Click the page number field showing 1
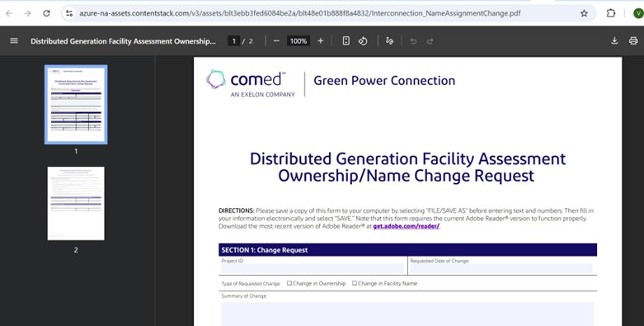Screen dimensions: 644x326 click(x=233, y=40)
